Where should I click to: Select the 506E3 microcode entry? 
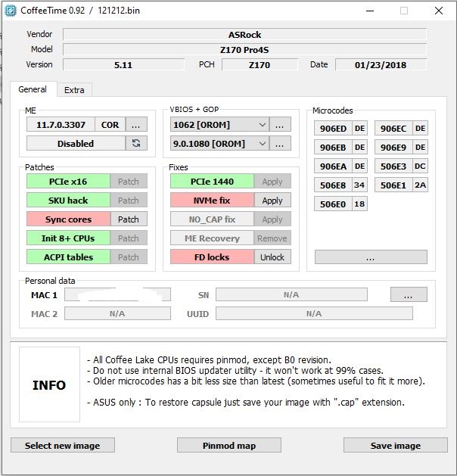[393, 166]
